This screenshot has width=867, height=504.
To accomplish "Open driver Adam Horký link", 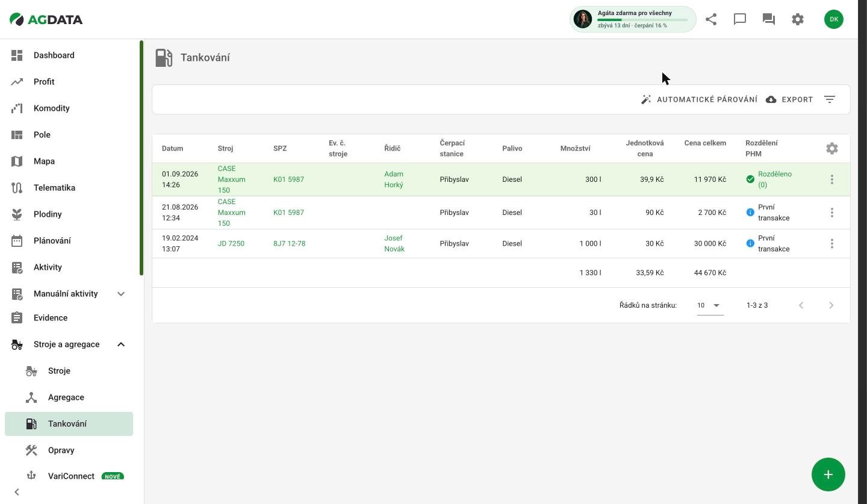I will coord(394,179).
